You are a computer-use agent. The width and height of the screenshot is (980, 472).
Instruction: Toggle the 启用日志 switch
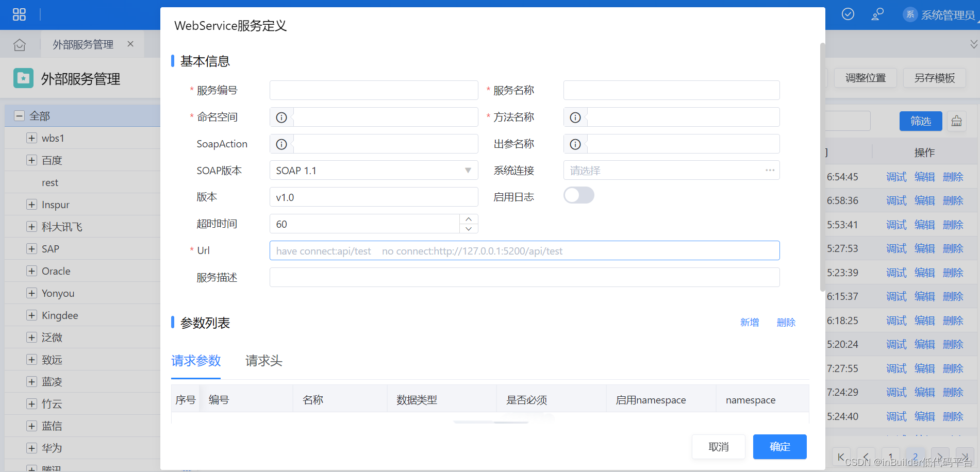tap(579, 196)
